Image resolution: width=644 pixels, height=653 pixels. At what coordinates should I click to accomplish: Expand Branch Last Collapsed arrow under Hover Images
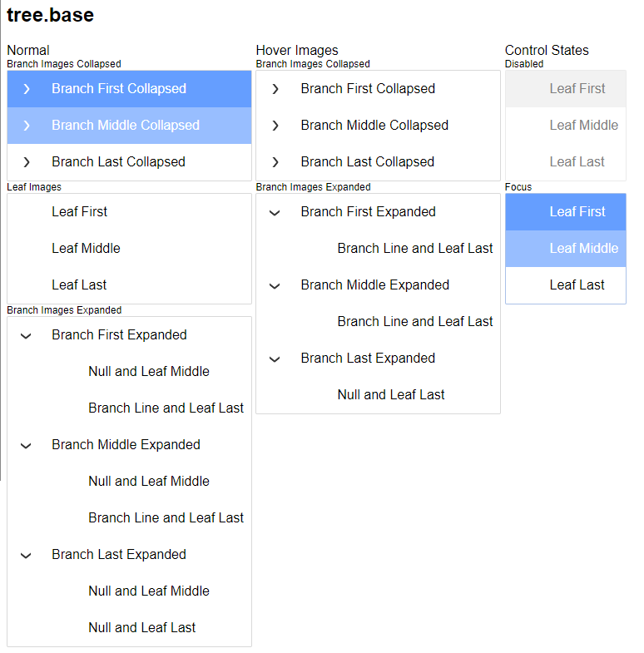coord(275,162)
